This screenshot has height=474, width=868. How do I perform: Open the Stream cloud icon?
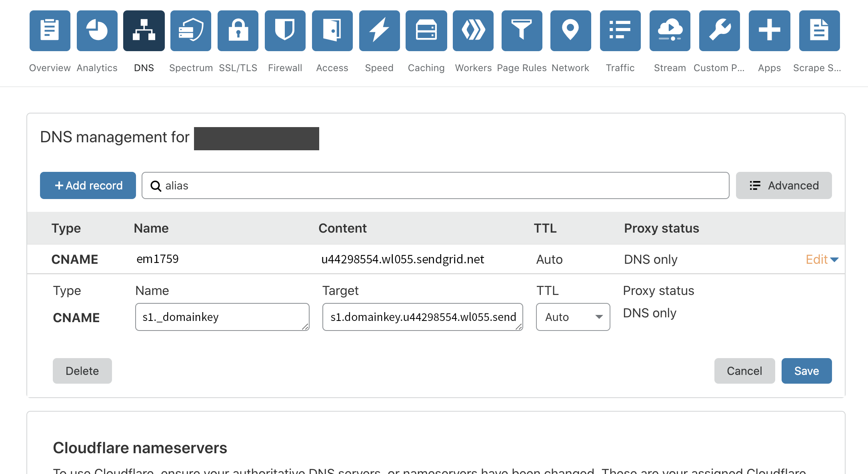point(670,31)
